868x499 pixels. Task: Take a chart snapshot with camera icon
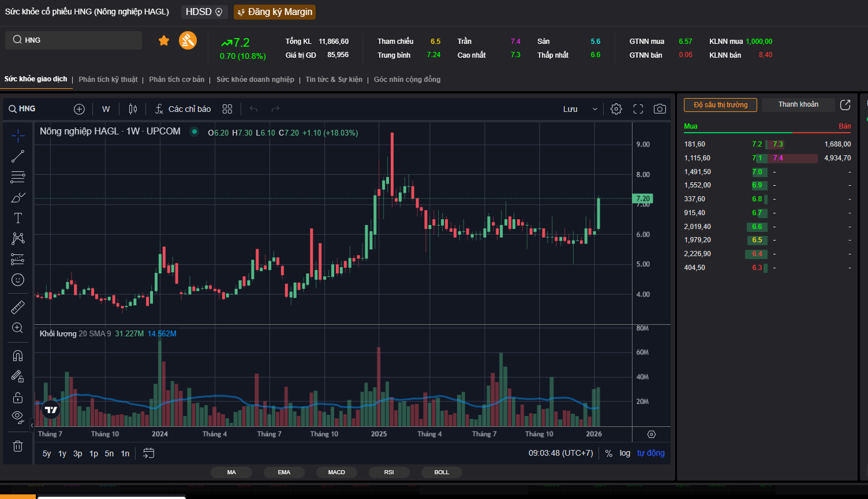tap(660, 109)
